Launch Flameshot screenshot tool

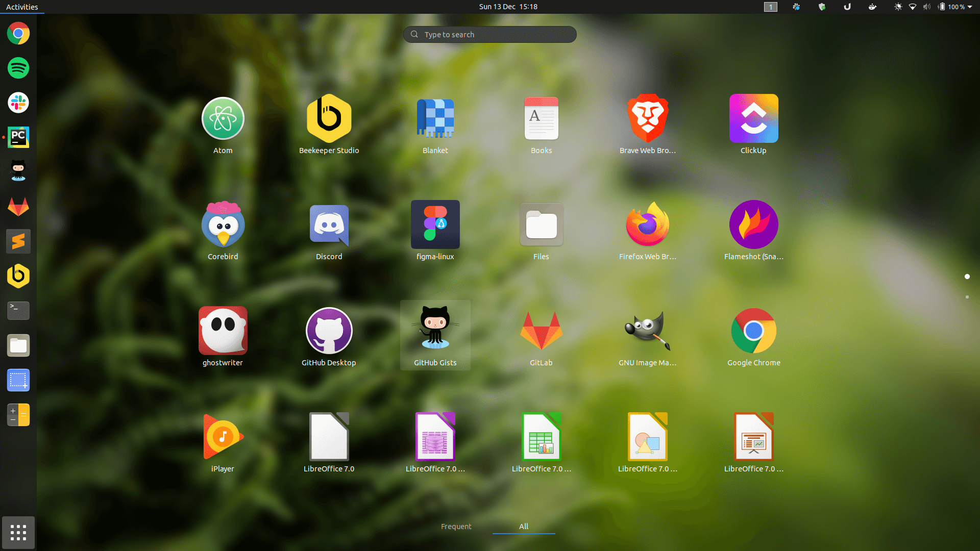753,225
